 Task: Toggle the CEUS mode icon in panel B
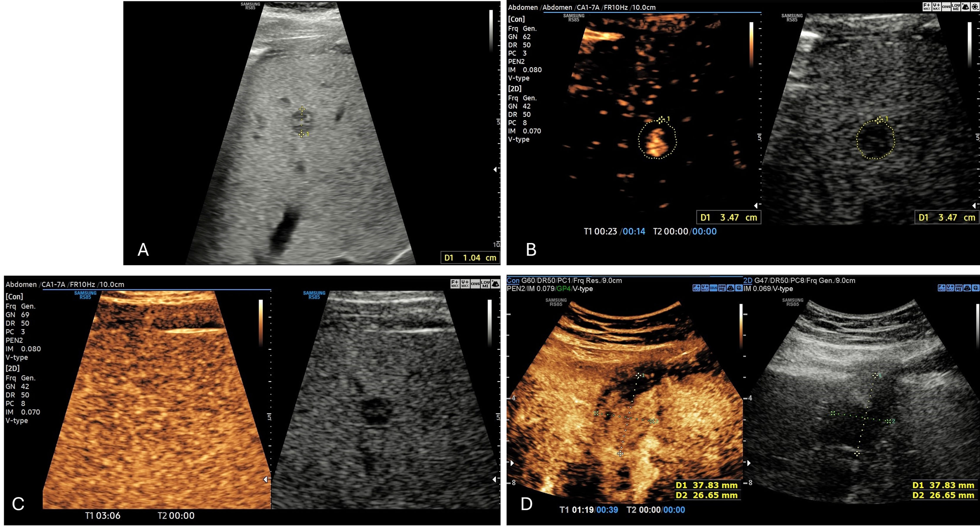pos(946,7)
